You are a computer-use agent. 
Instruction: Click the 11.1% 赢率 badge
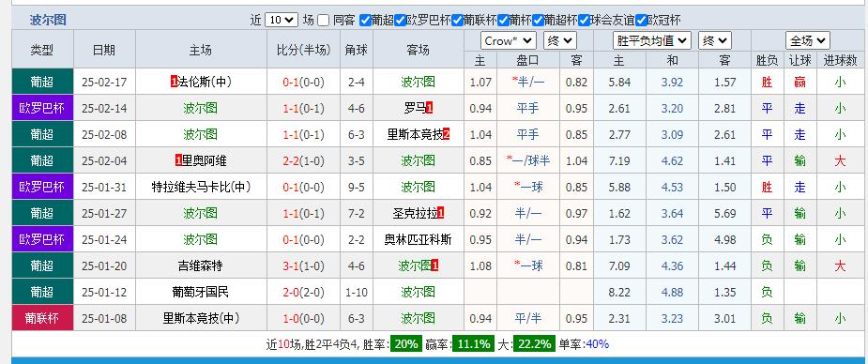click(x=473, y=344)
